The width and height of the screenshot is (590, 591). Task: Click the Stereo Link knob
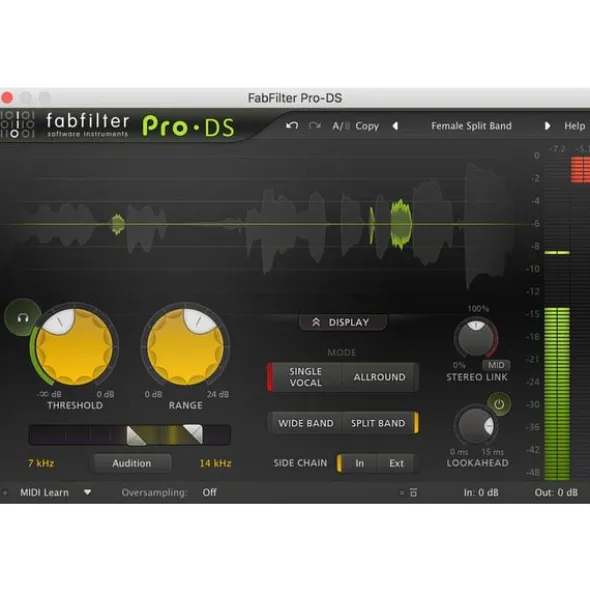point(476,338)
